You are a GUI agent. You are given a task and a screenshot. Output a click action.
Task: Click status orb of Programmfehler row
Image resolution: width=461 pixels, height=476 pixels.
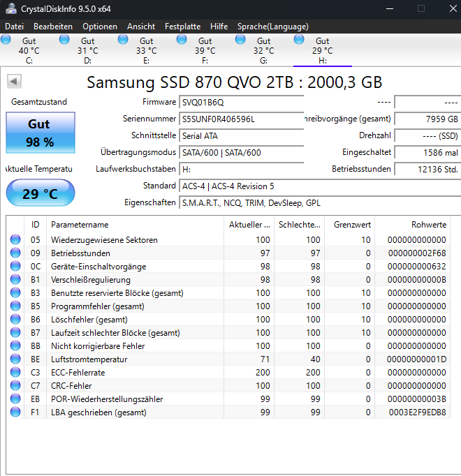[15, 306]
